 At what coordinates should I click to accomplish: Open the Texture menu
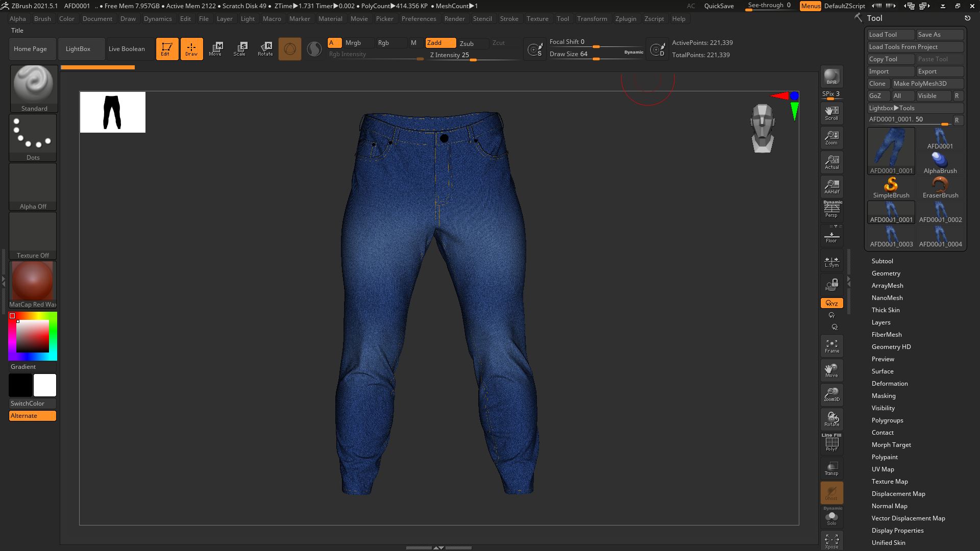point(537,19)
